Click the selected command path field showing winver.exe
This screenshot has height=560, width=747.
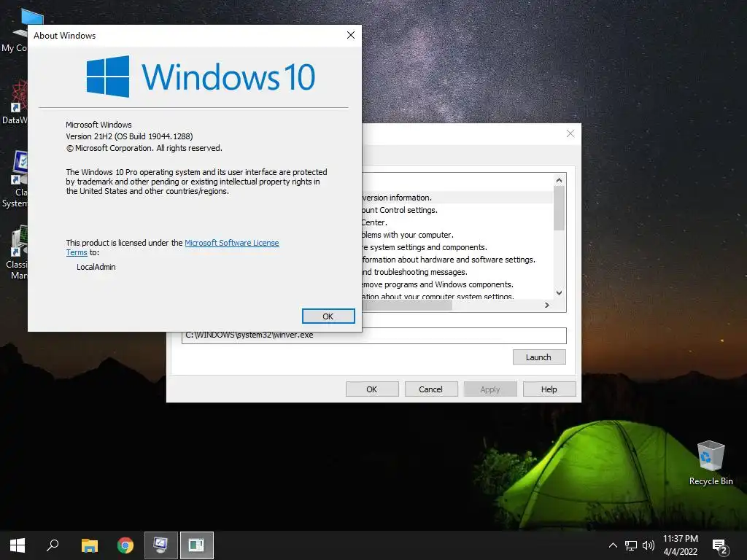click(374, 335)
